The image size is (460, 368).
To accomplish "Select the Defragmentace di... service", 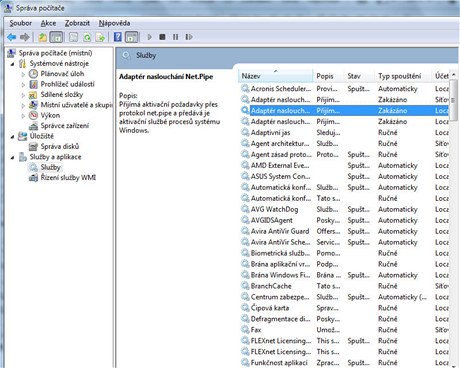I will [344, 319].
